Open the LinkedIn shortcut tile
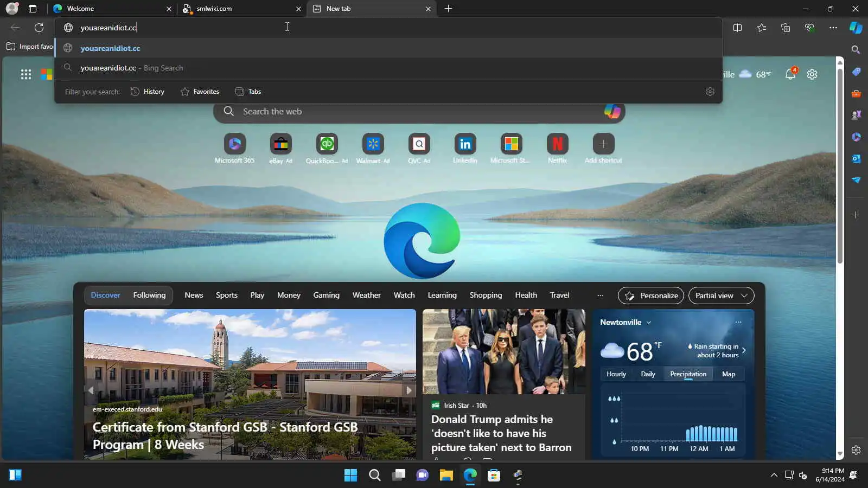Screen dimensions: 868x488 click(x=465, y=149)
